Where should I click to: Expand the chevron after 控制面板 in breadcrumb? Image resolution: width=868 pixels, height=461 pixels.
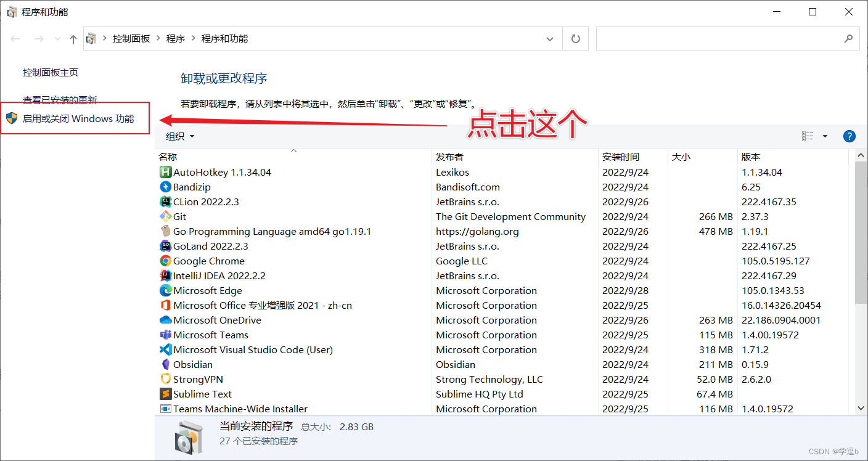158,39
